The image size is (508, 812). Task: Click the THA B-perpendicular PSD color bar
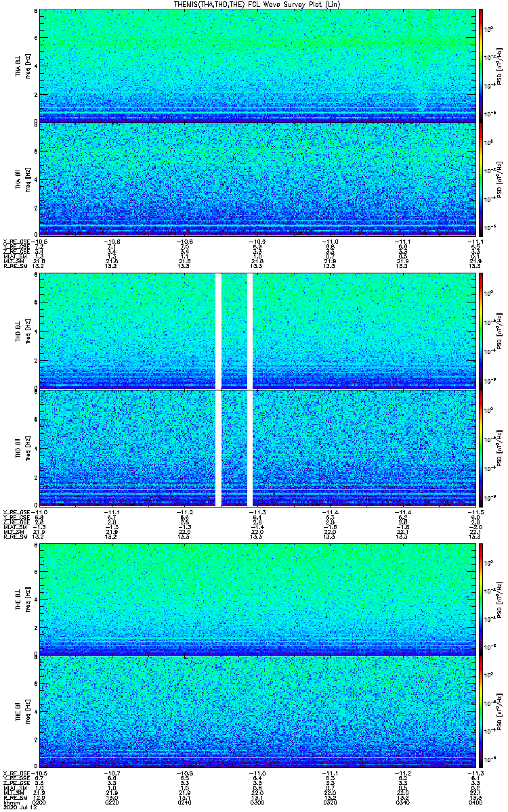pyautogui.click(x=481, y=66)
